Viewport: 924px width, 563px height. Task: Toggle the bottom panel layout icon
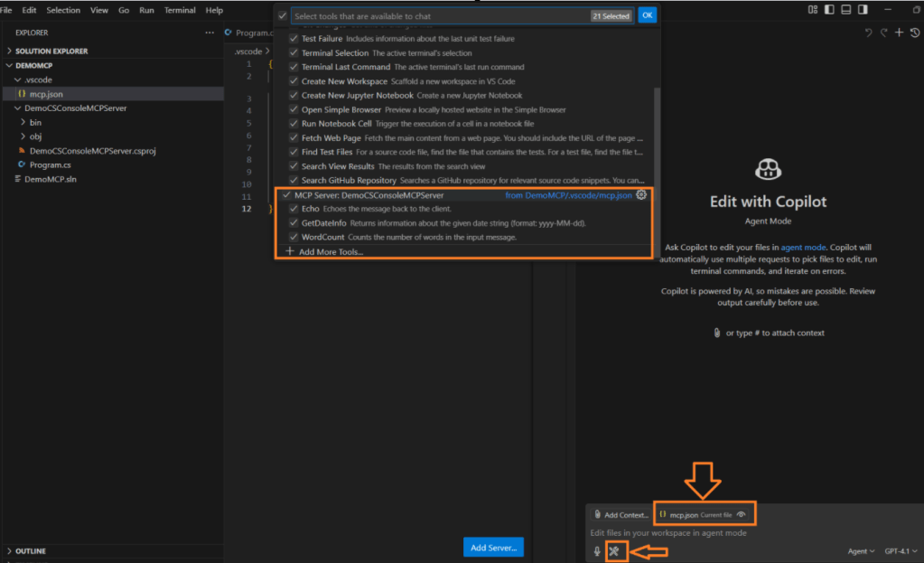pos(846,10)
